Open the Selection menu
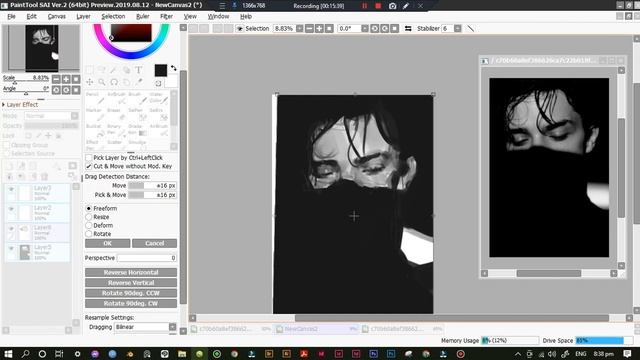The width and height of the screenshot is (640, 360). coord(113,16)
